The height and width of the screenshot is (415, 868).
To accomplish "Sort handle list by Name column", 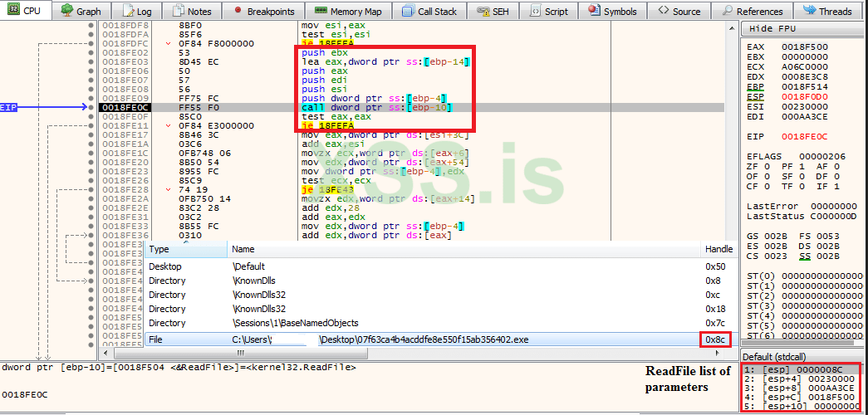I will (x=464, y=250).
